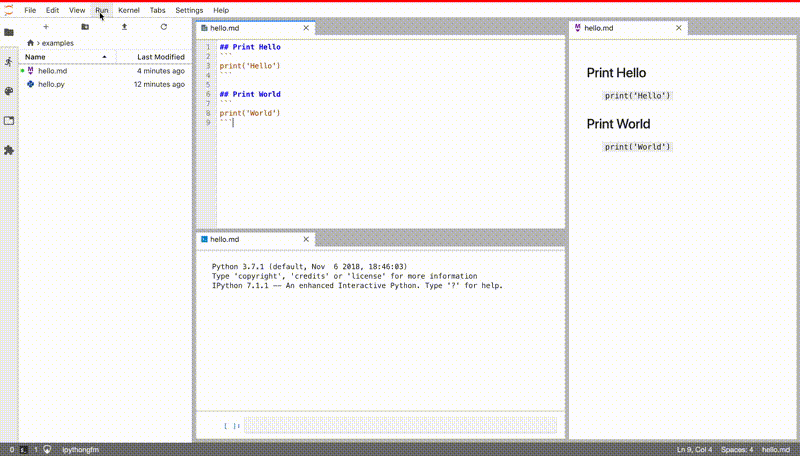Click print('Hello') code block in preview
This screenshot has width=800, height=456.
637,96
